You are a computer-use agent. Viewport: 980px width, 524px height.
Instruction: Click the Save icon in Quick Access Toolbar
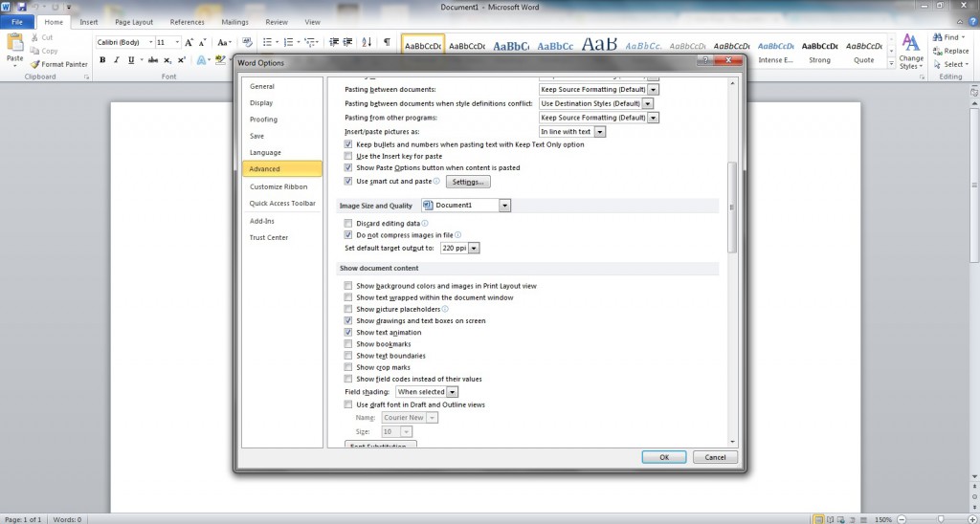click(x=22, y=7)
